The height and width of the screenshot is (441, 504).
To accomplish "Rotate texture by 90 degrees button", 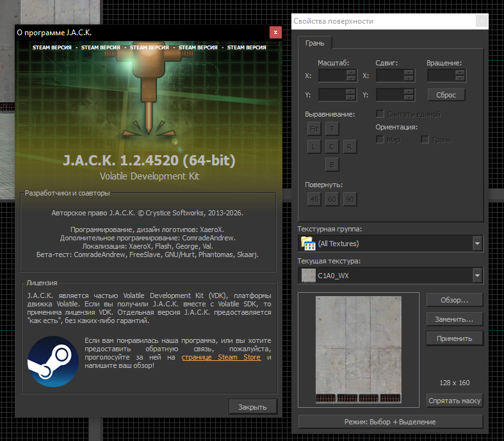I will [x=350, y=199].
